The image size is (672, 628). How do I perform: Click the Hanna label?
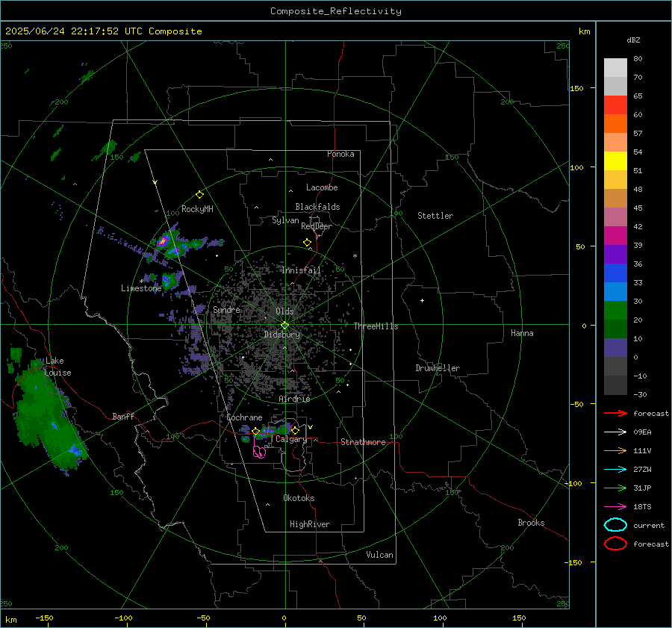coord(522,333)
